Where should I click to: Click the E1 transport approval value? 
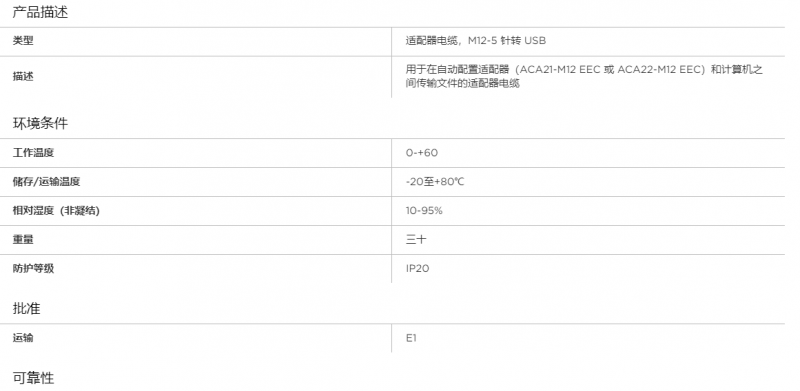coord(411,338)
